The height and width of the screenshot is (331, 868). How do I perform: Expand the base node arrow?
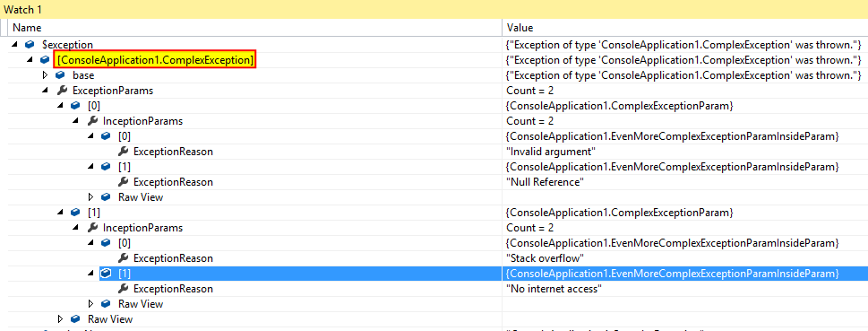click(46, 74)
